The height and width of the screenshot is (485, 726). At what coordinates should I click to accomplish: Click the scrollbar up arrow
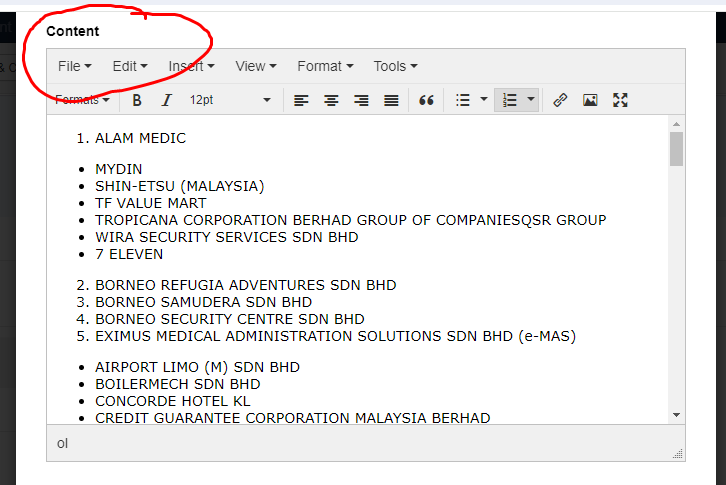(676, 124)
